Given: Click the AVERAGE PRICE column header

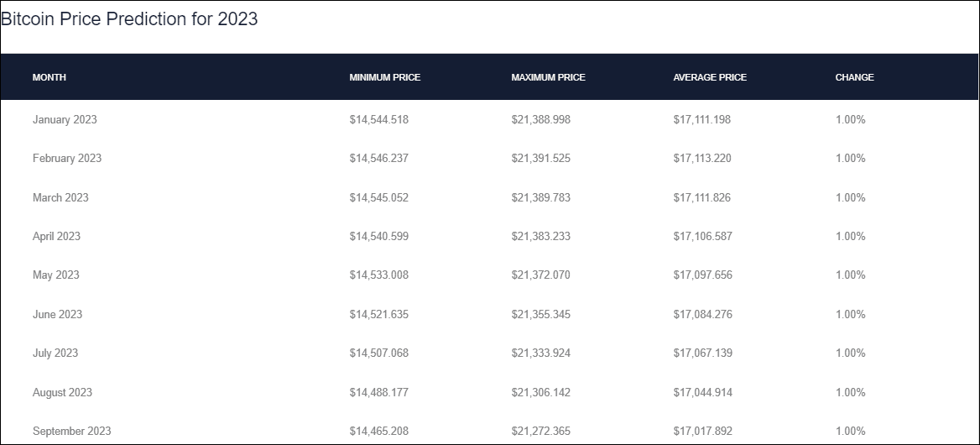Looking at the screenshot, I should pyautogui.click(x=710, y=77).
